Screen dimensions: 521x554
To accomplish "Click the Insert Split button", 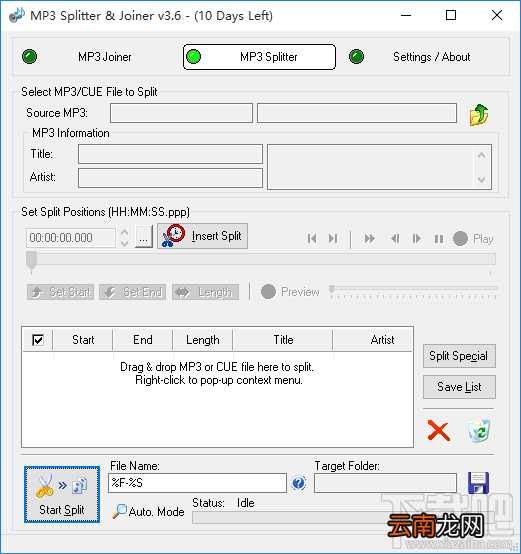I will click(x=202, y=236).
